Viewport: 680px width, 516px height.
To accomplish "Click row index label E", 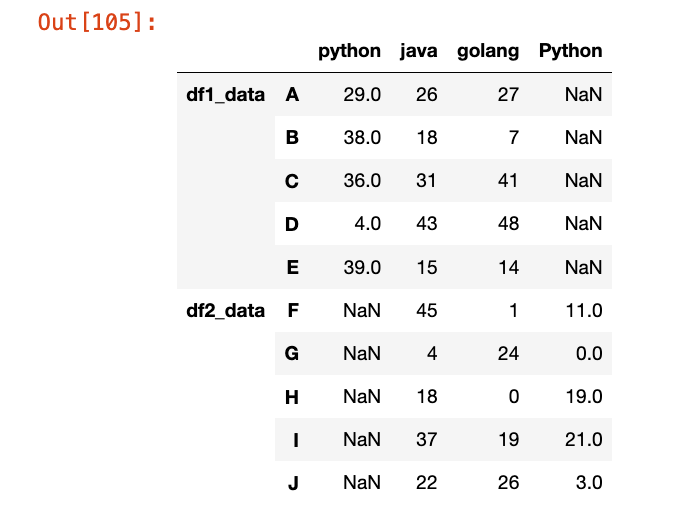I will [x=292, y=267].
